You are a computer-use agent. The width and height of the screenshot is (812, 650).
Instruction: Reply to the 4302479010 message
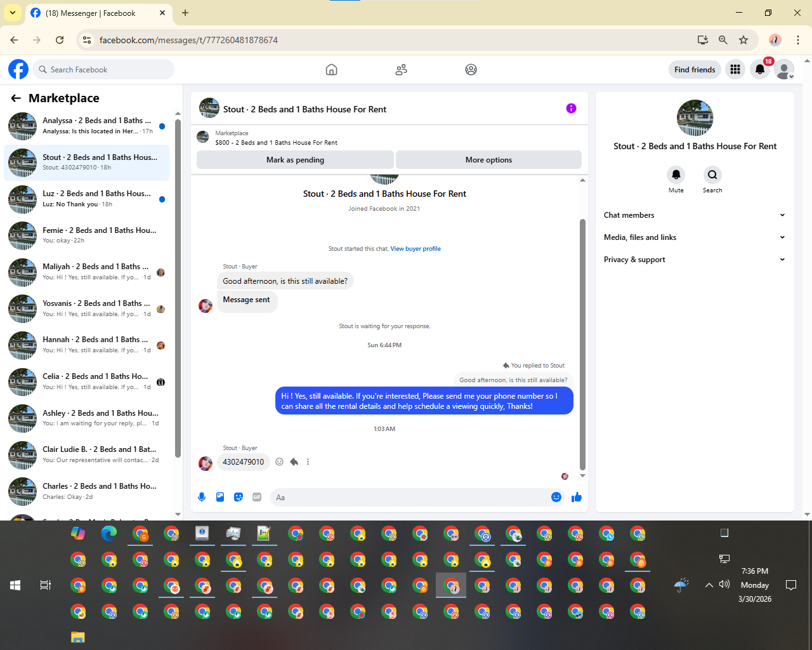click(x=294, y=462)
